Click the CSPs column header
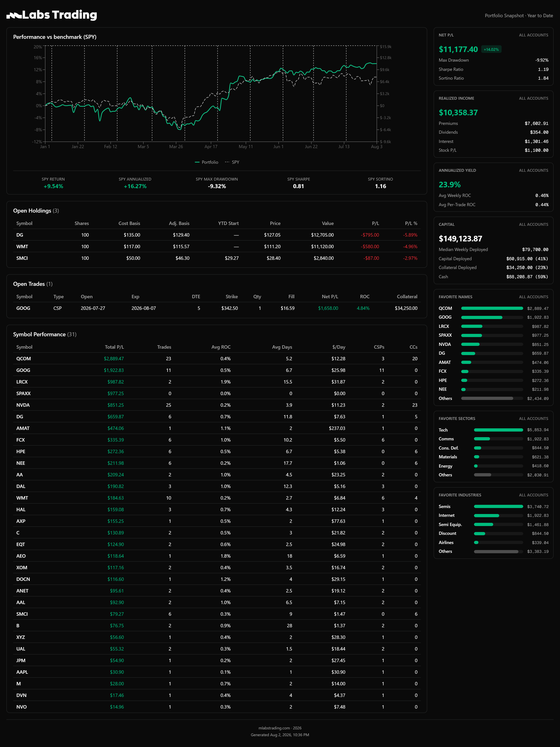 (x=379, y=347)
